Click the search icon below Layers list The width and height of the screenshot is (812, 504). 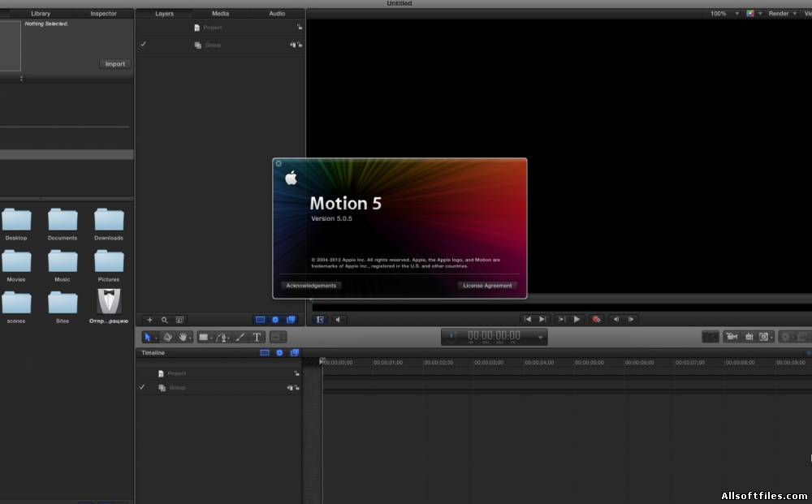164,320
